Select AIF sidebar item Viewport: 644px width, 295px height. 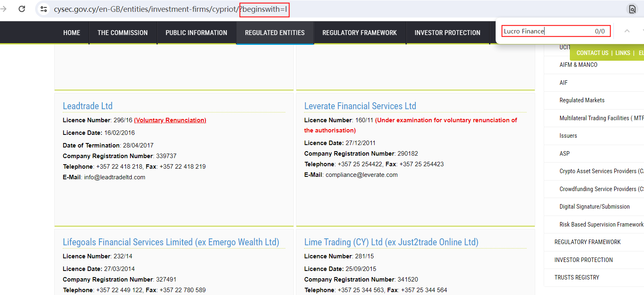pos(563,83)
